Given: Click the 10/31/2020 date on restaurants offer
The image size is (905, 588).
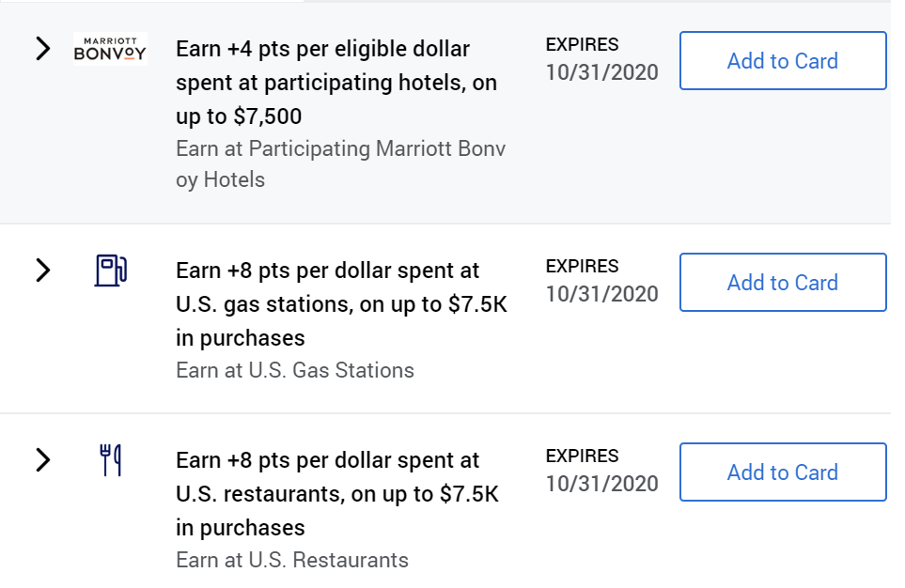Looking at the screenshot, I should click(602, 484).
